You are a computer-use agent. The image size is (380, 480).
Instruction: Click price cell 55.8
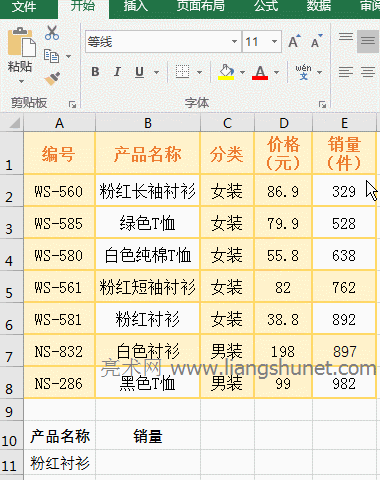[283, 254]
